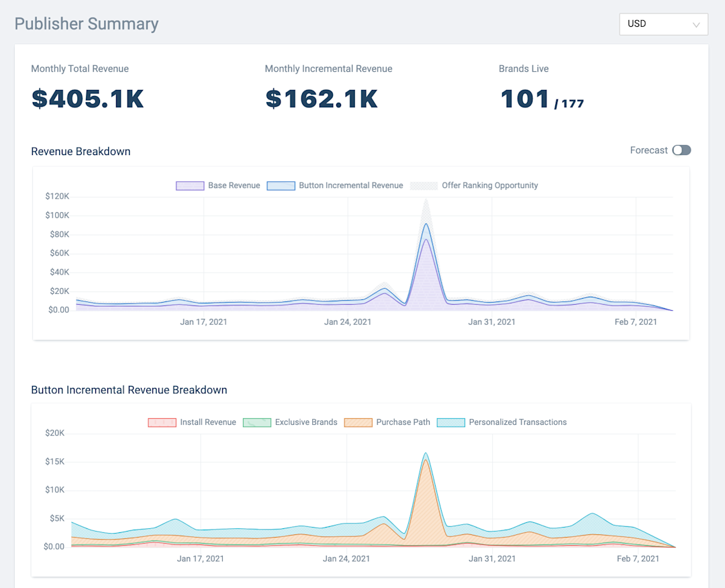Click the Revenue Breakdown heading
725x588 pixels.
click(x=81, y=152)
